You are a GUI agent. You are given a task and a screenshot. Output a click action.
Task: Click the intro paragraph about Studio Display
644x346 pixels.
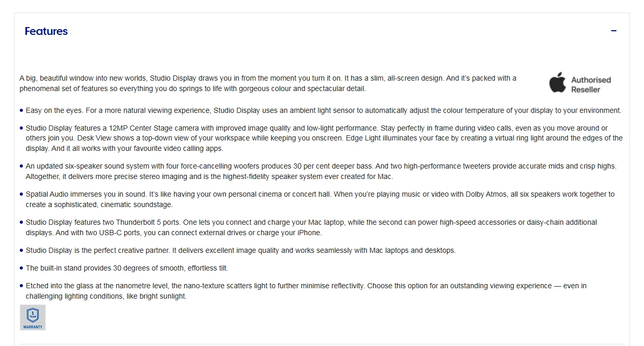[268, 83]
